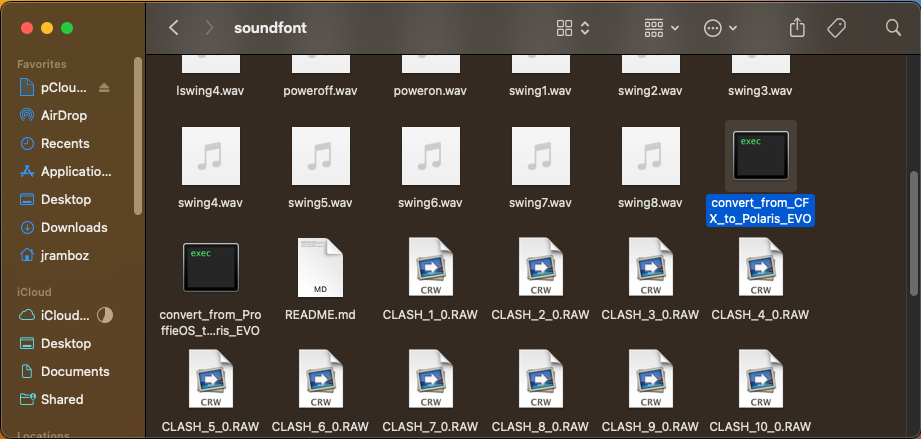Open iCloud Documents in sidebar
Screen dimensions: 921x439
(x=74, y=371)
